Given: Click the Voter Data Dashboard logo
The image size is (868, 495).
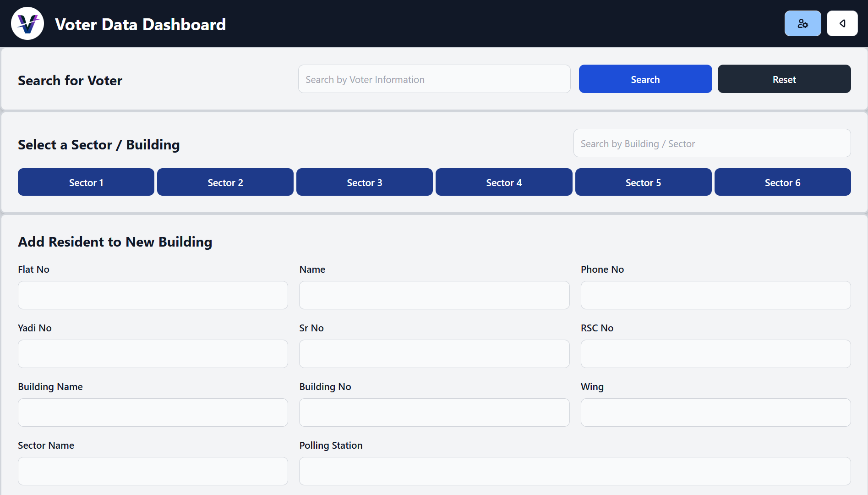Looking at the screenshot, I should [27, 23].
